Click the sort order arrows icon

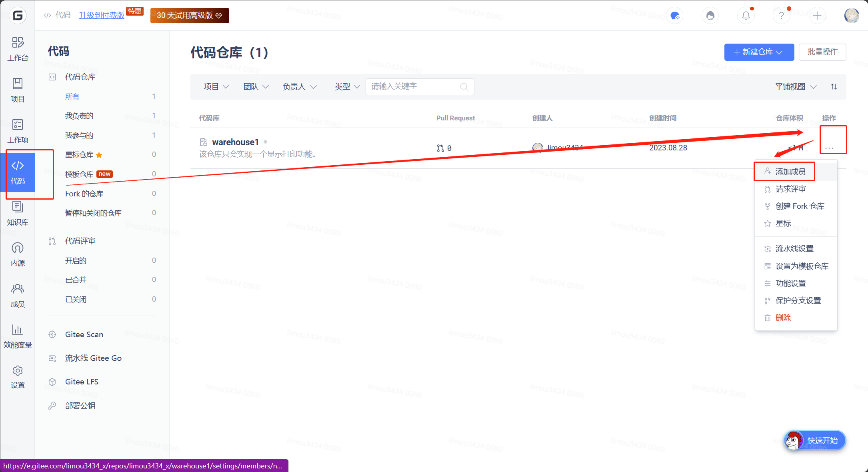point(834,87)
